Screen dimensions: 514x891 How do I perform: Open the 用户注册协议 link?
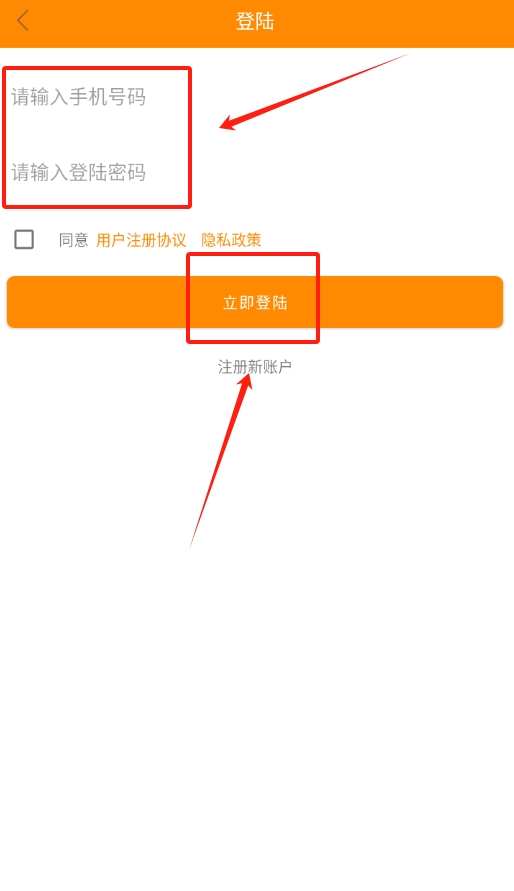click(x=141, y=240)
